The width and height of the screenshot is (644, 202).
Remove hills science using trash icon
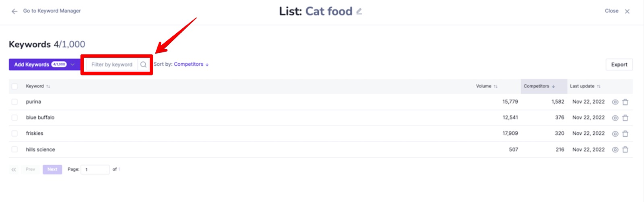click(625, 150)
